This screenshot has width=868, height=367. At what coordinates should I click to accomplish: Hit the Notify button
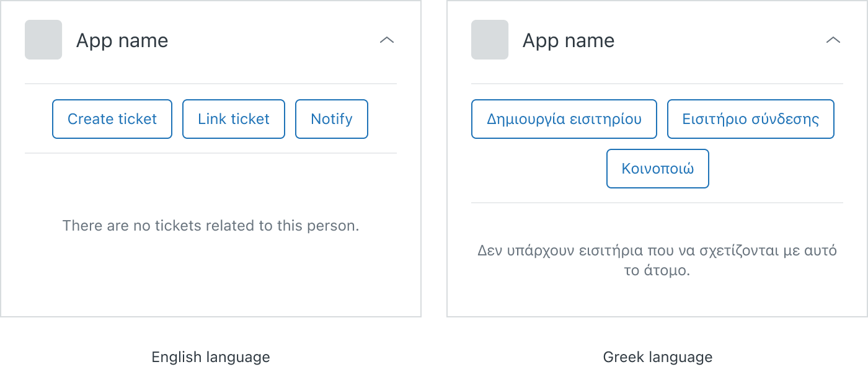point(332,119)
